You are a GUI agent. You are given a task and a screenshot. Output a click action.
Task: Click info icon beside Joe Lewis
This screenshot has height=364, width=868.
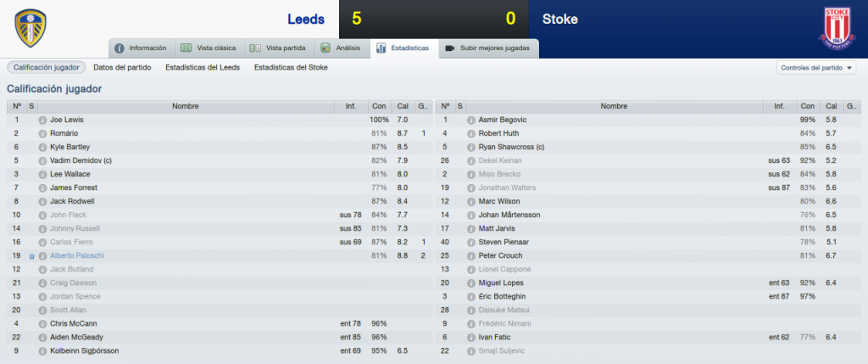click(x=42, y=120)
